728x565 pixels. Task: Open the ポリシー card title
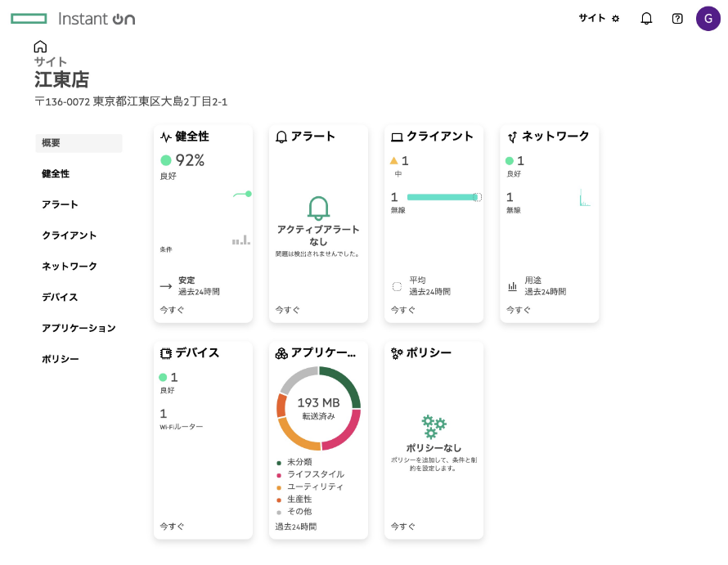click(x=429, y=353)
